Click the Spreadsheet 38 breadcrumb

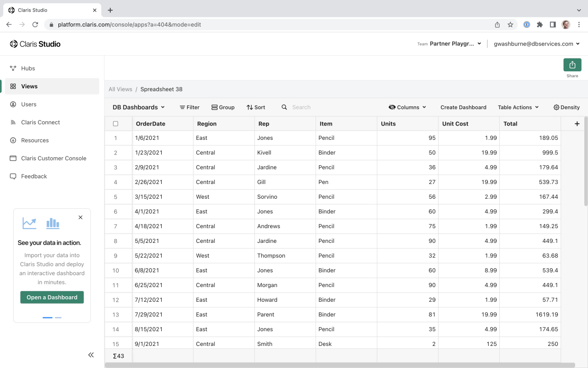pyautogui.click(x=161, y=89)
